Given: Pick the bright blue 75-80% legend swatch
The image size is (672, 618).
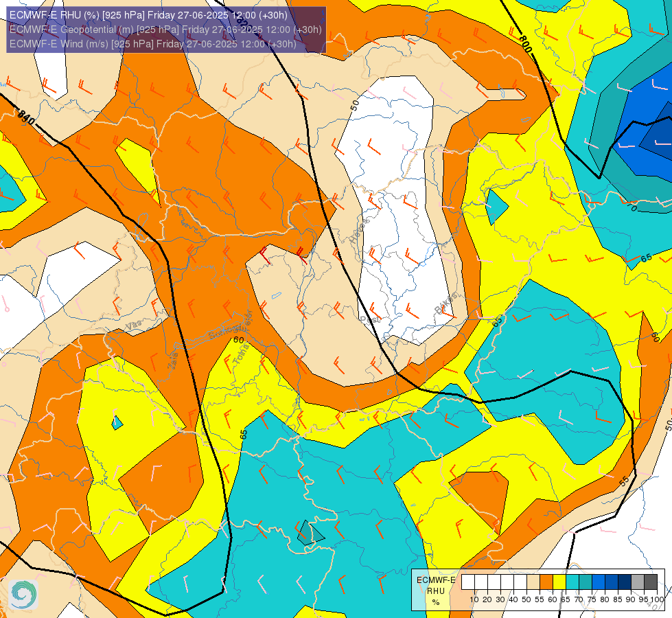Looking at the screenshot, I should pyautogui.click(x=599, y=582).
